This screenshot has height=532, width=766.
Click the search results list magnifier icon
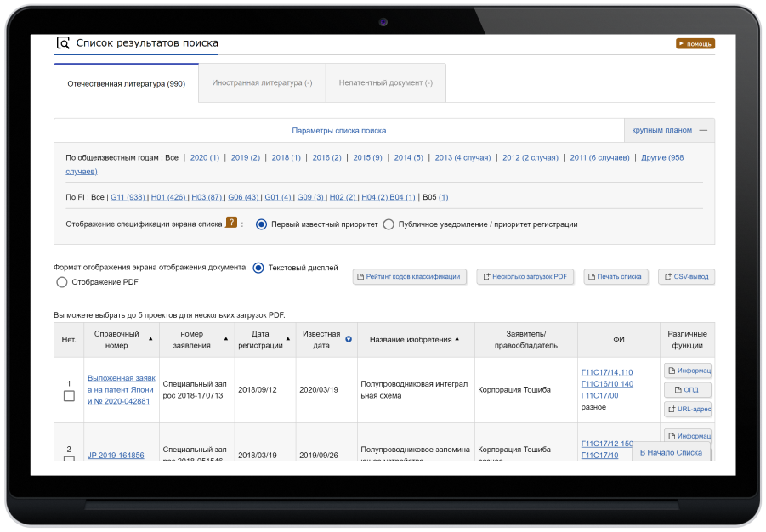[x=63, y=43]
